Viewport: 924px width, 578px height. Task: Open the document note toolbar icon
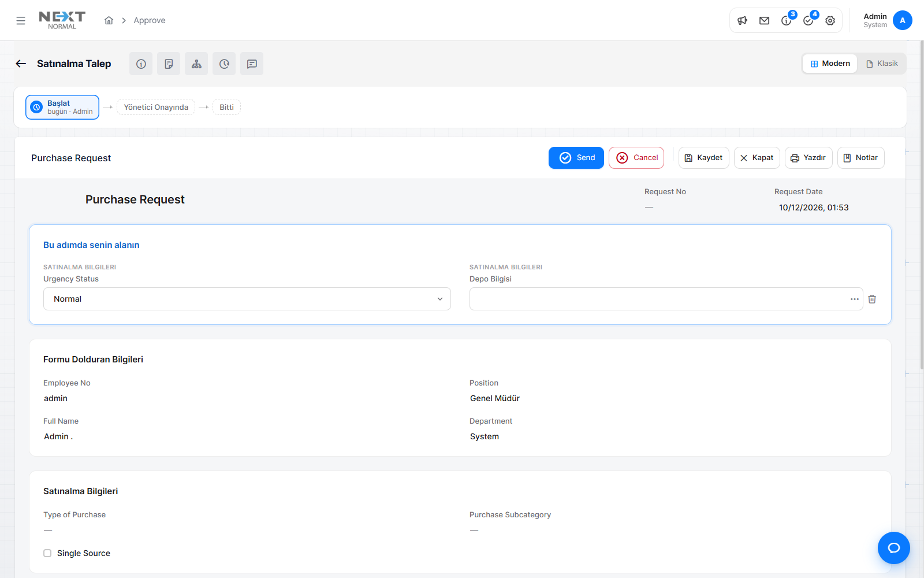point(169,64)
